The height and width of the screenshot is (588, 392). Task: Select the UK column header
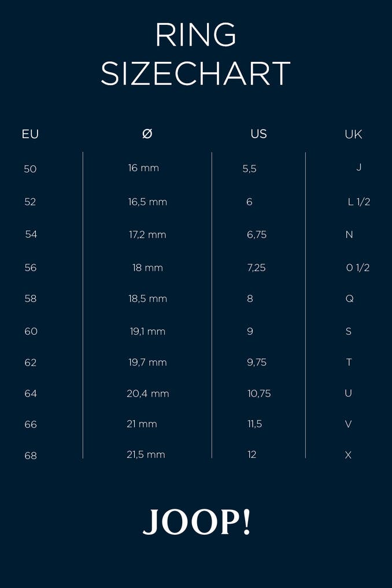coord(353,134)
